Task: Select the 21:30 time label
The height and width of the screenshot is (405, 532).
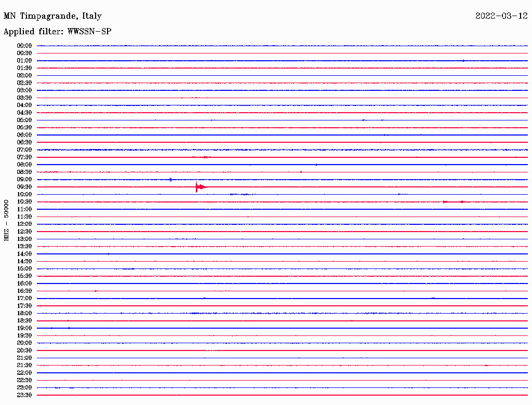Action: tap(24, 366)
